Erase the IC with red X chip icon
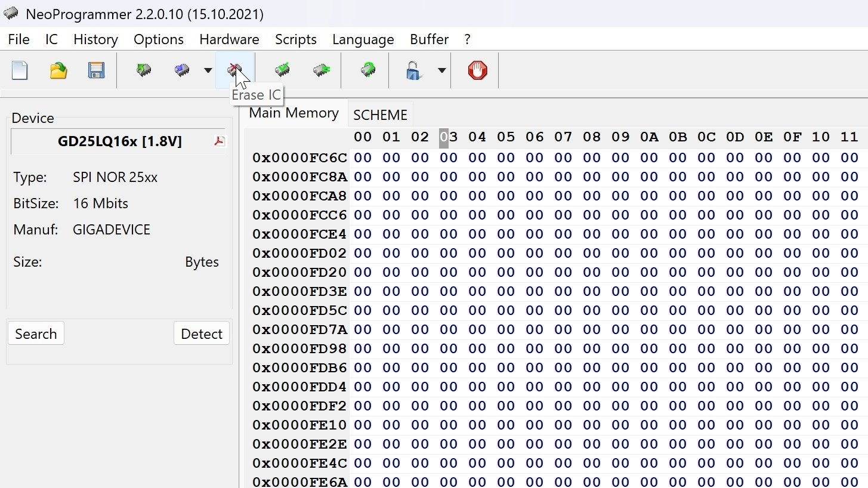This screenshot has height=488, width=868. click(234, 70)
